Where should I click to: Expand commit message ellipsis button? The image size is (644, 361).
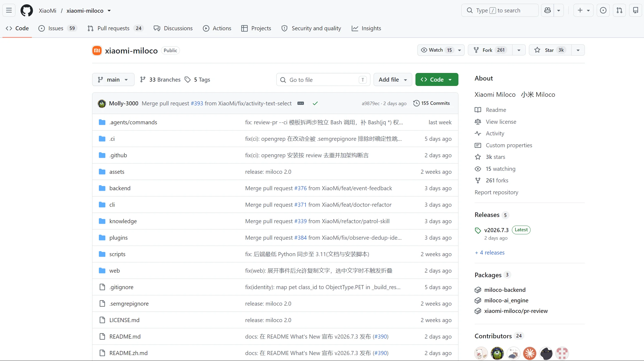[301, 103]
